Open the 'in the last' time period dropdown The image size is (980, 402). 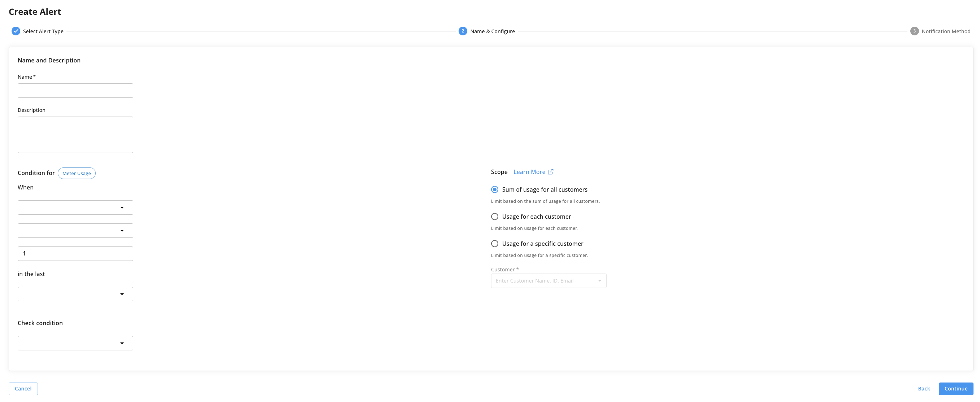coord(75,294)
